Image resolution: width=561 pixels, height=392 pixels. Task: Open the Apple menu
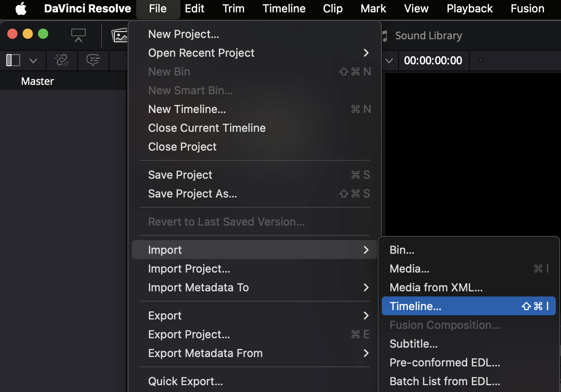pyautogui.click(x=21, y=9)
